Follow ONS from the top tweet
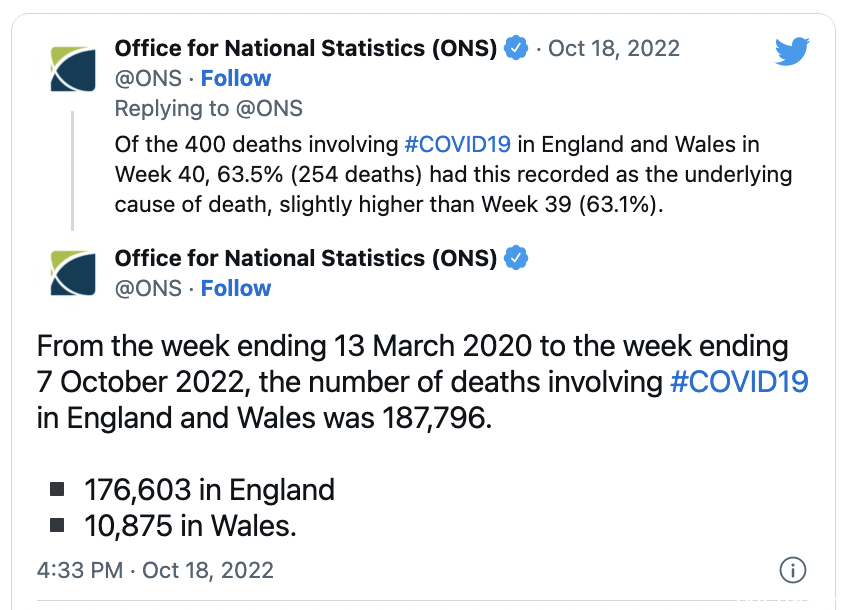This screenshot has width=848, height=610. point(236,78)
